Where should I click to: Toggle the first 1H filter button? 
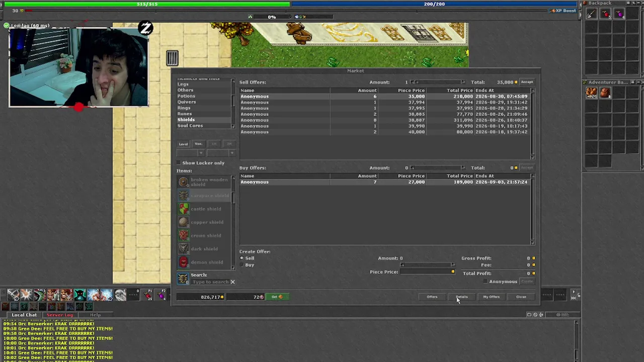coord(214,144)
